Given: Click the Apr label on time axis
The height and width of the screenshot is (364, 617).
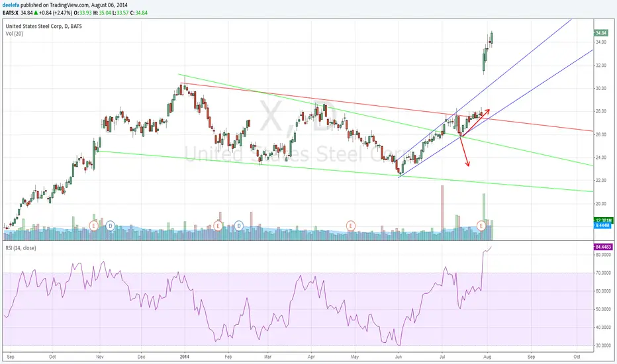Looking at the screenshot, I should point(311,357).
